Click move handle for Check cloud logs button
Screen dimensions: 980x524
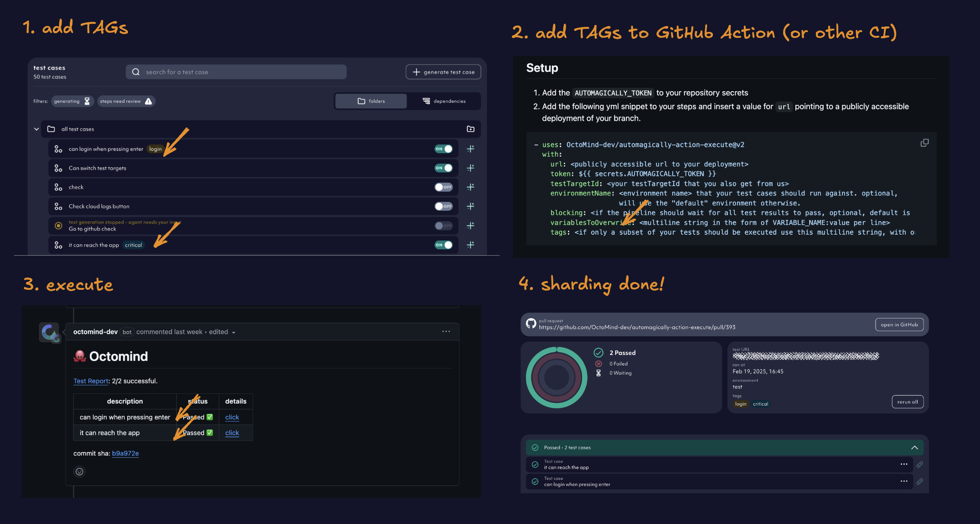470,206
